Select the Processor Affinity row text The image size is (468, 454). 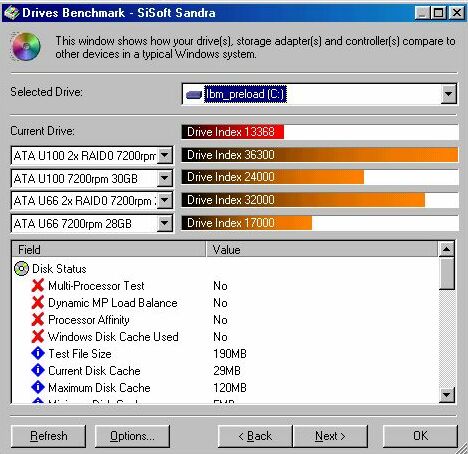point(89,320)
